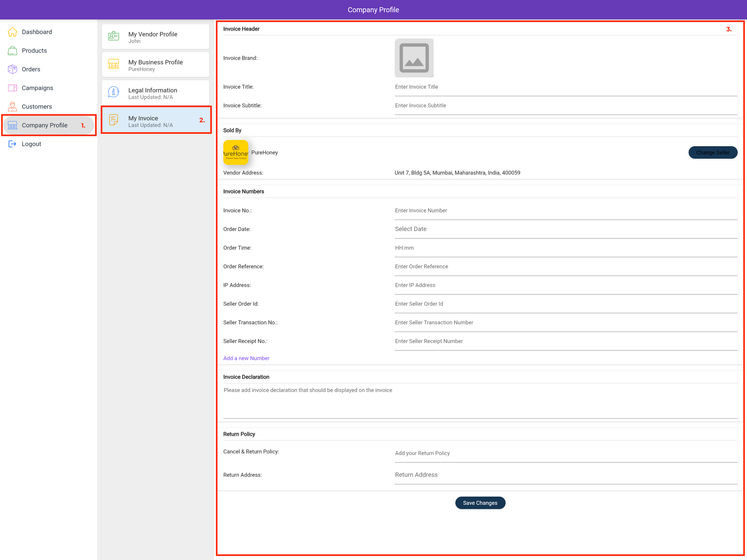The height and width of the screenshot is (560, 747).
Task: Focus the Return Address field
Action: [566, 475]
